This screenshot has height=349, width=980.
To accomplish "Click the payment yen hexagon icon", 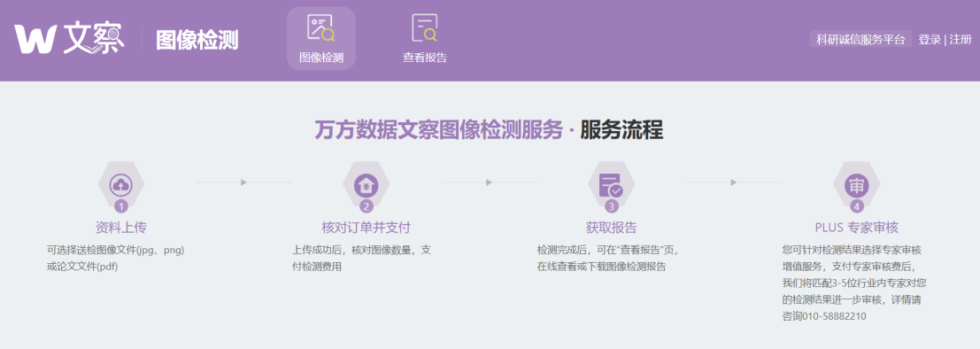I will point(367,184).
